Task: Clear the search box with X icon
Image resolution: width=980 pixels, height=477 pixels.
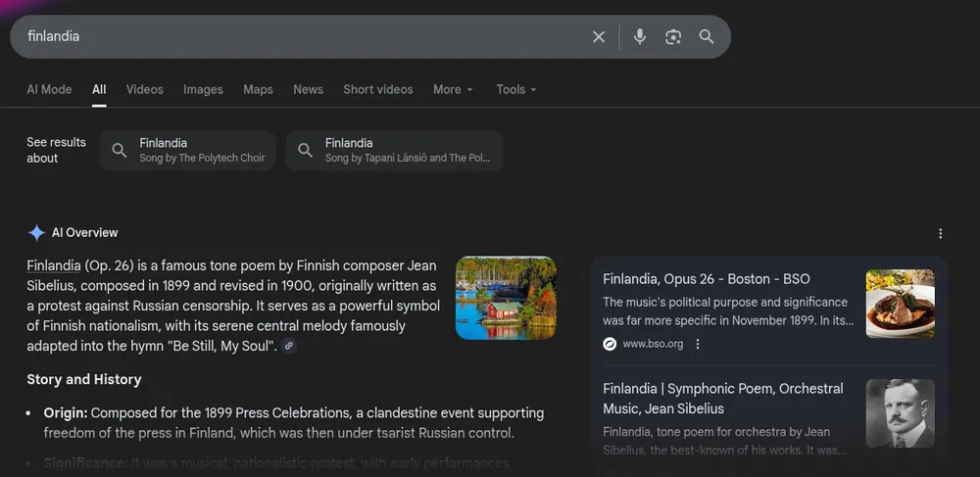Action: tap(599, 36)
